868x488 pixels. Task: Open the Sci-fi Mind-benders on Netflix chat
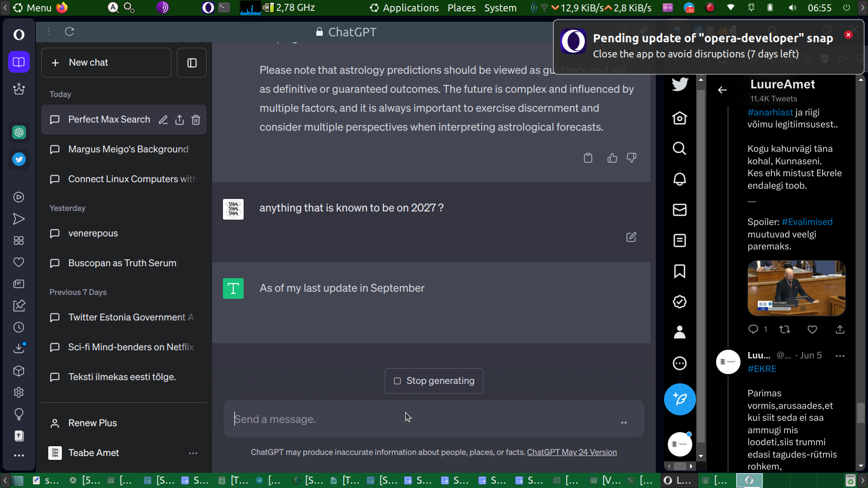[124, 347]
